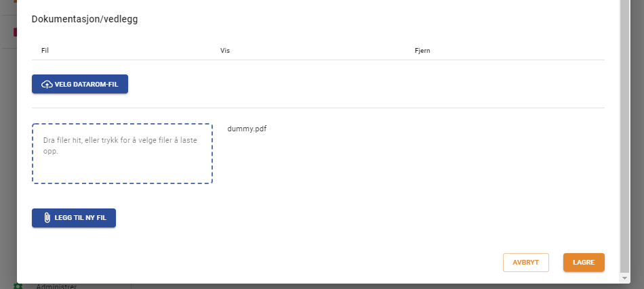Click the Dokumentasjon/vedlegg section heading

(x=85, y=19)
